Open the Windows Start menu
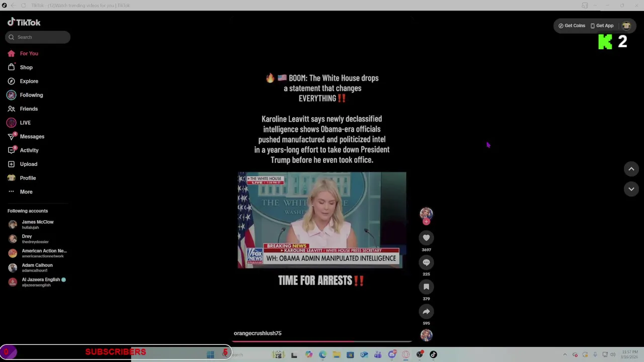 [210, 354]
